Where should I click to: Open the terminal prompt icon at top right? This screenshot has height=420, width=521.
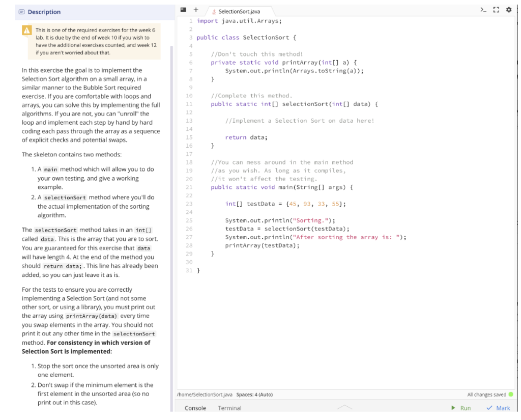[x=483, y=10]
